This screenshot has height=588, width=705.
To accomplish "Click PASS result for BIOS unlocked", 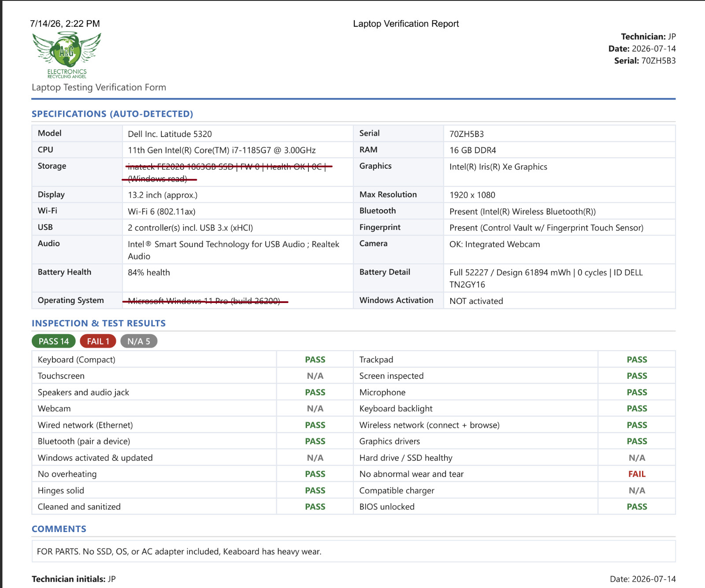I will click(x=637, y=507).
